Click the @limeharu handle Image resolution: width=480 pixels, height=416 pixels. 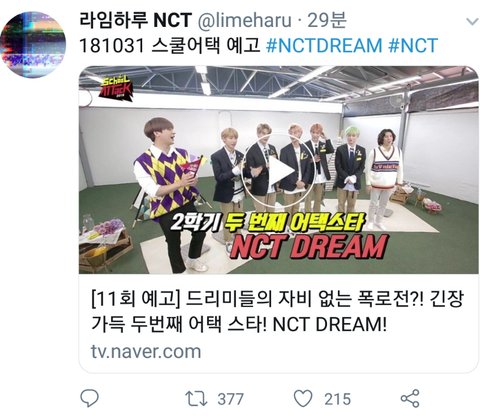[x=245, y=20]
